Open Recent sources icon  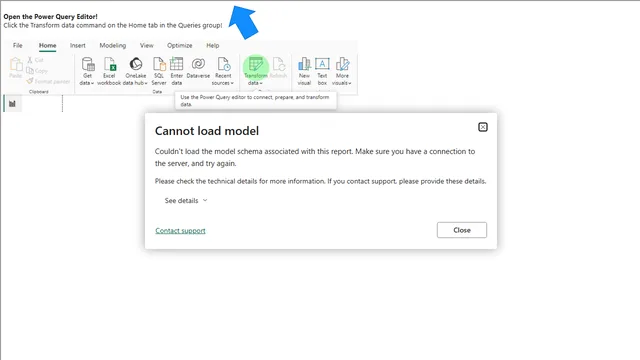pos(223,64)
